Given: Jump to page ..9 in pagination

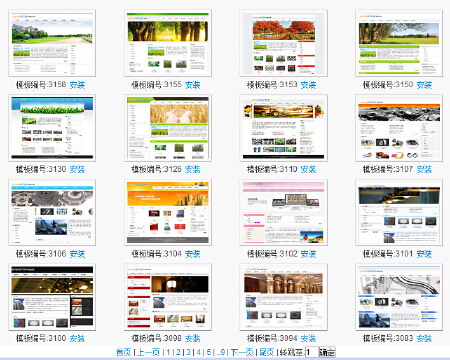Looking at the screenshot, I should (221, 352).
